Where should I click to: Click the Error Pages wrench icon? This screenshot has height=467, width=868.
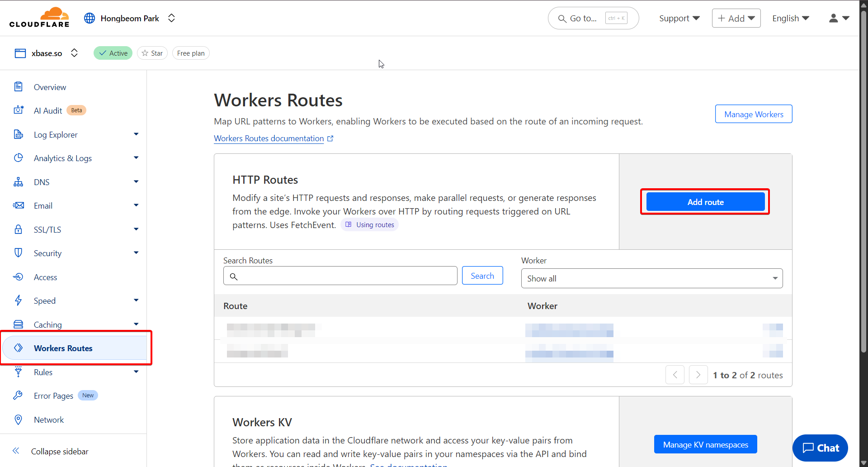[19, 395]
